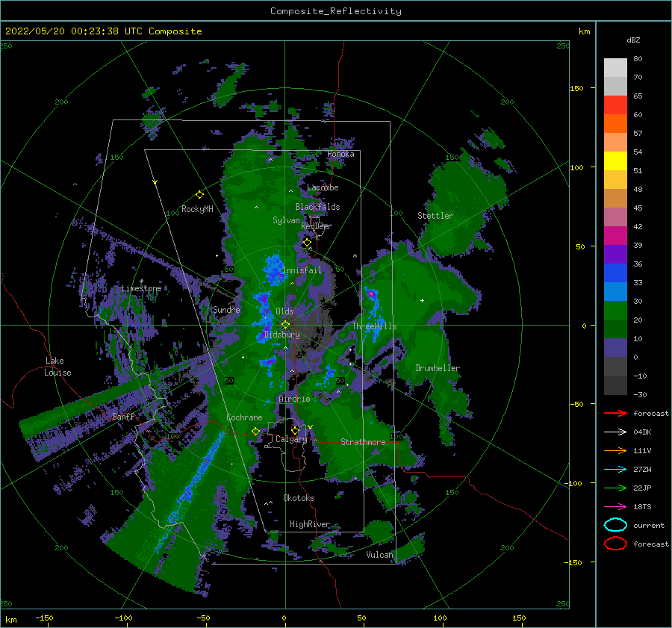Click the timestamp 2022/05/20 00:23:38 UTC
Screen dimensions: 672x628
click(75, 31)
